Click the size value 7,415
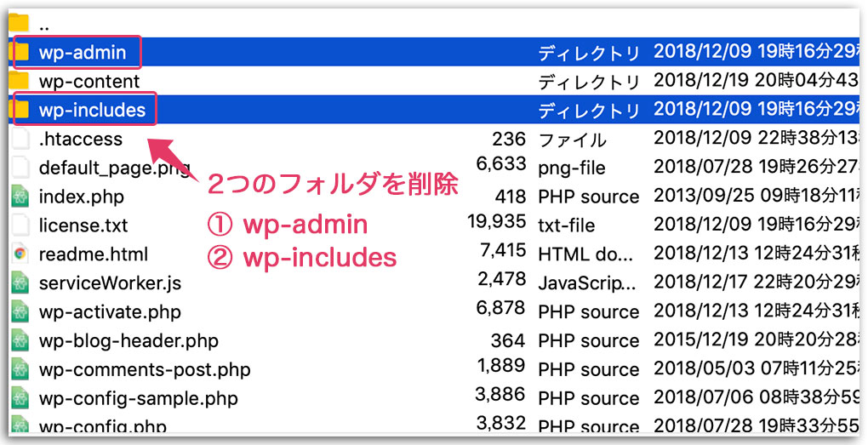Viewport: 868px width, 445px height. coord(503,250)
